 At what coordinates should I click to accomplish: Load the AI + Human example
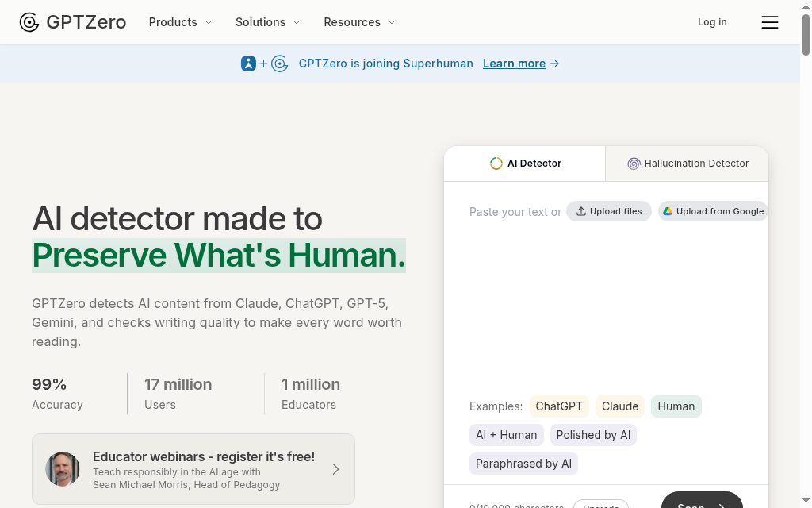[507, 435]
